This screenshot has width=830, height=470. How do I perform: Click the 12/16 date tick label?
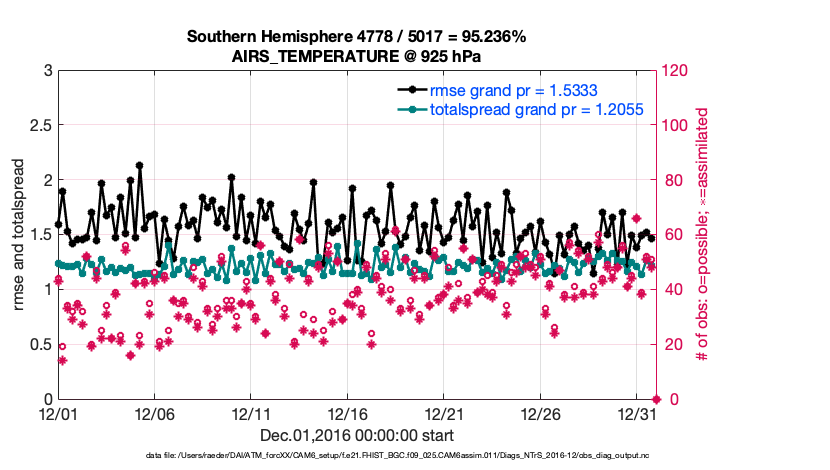(x=347, y=413)
